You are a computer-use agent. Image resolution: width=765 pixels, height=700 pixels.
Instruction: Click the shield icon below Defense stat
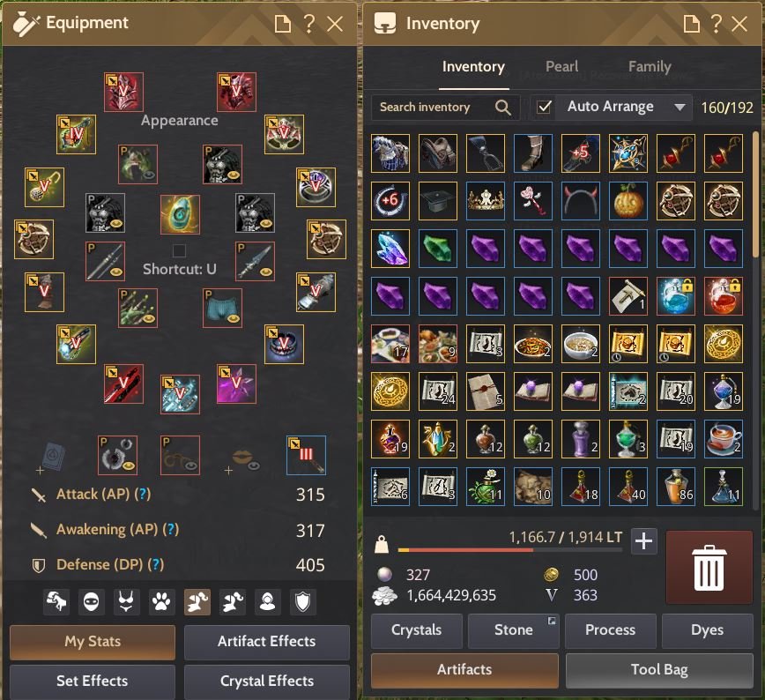(302, 601)
